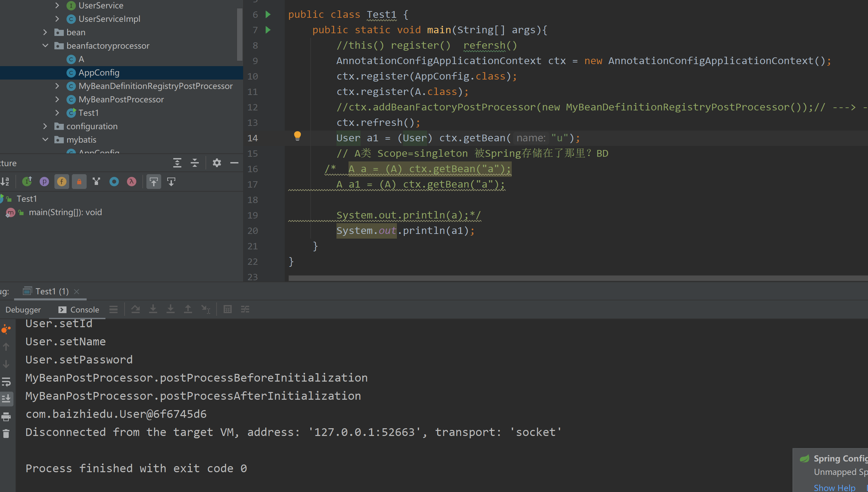Viewport: 868px width, 492px height.
Task: Clear console with trash icon
Action: coord(6,434)
